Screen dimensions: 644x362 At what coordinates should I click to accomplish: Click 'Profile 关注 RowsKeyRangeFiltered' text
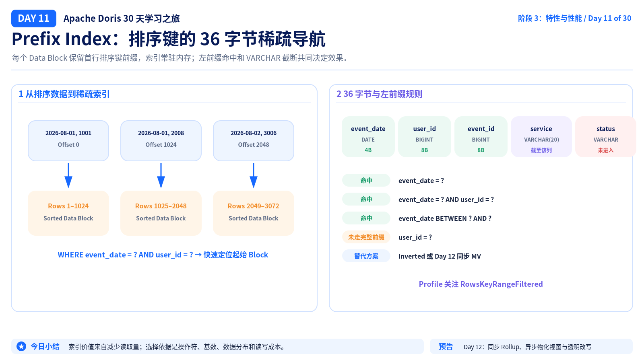[x=481, y=284]
